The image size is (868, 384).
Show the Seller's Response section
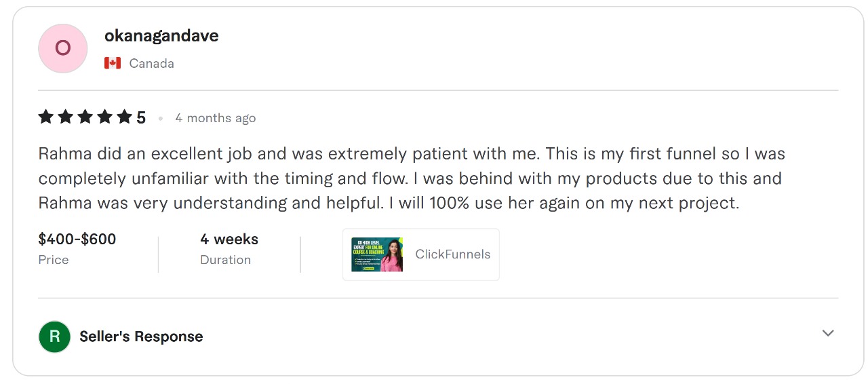(x=141, y=337)
